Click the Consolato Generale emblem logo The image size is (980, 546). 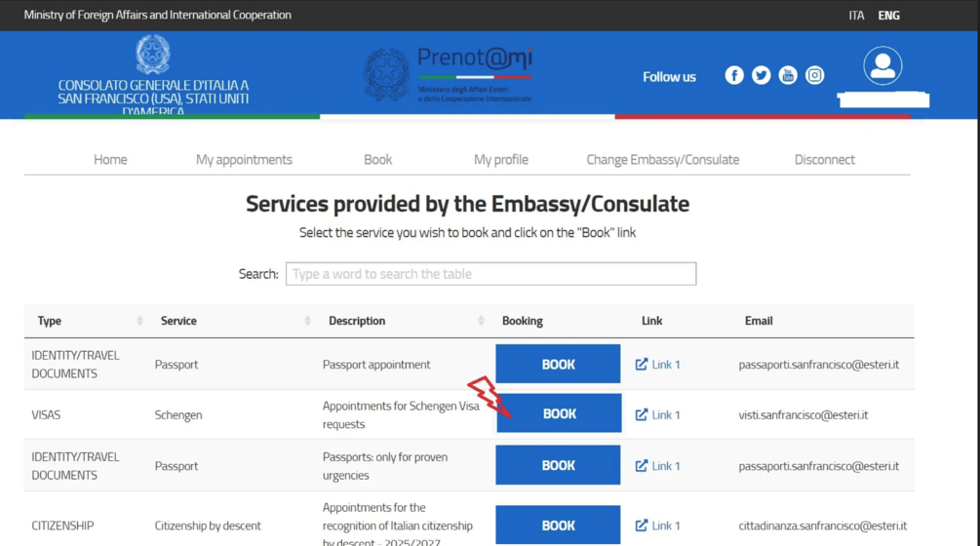[153, 55]
